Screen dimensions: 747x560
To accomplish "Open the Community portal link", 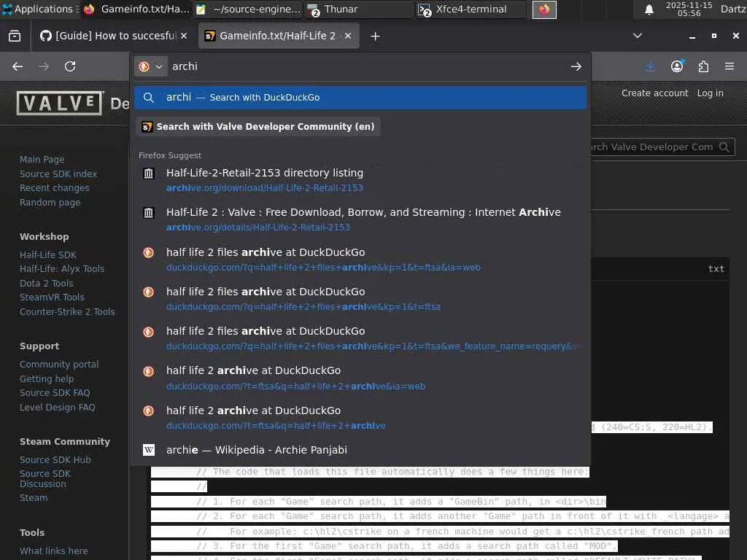I will point(59,365).
